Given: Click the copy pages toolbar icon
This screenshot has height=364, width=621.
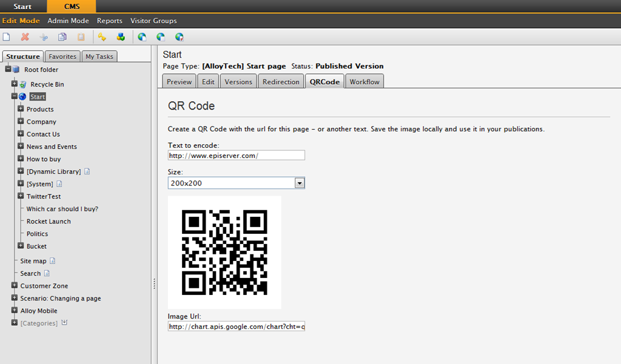Looking at the screenshot, I should [x=62, y=37].
